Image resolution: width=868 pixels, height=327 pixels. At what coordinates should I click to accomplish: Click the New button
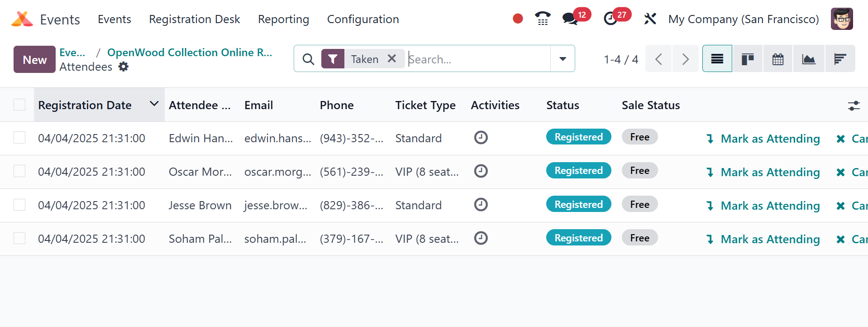click(34, 59)
